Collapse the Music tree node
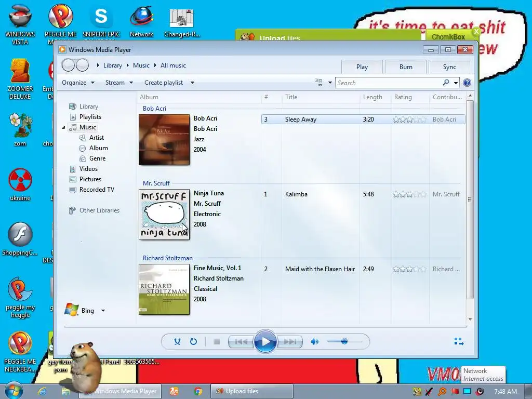Image resolution: width=532 pixels, height=399 pixels. pos(63,127)
